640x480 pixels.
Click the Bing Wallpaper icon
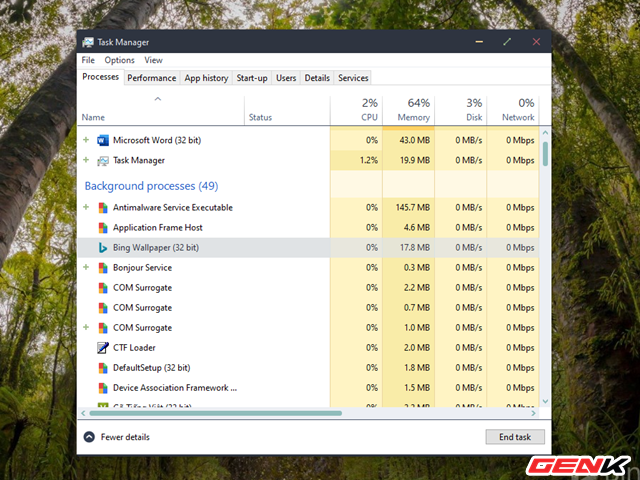point(103,248)
